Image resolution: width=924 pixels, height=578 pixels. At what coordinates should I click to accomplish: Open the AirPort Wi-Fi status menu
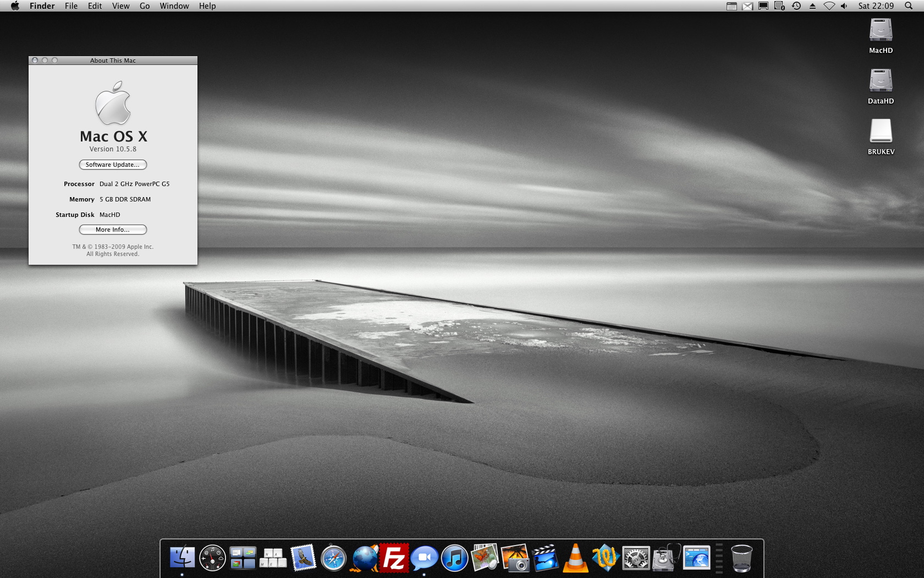coord(829,6)
